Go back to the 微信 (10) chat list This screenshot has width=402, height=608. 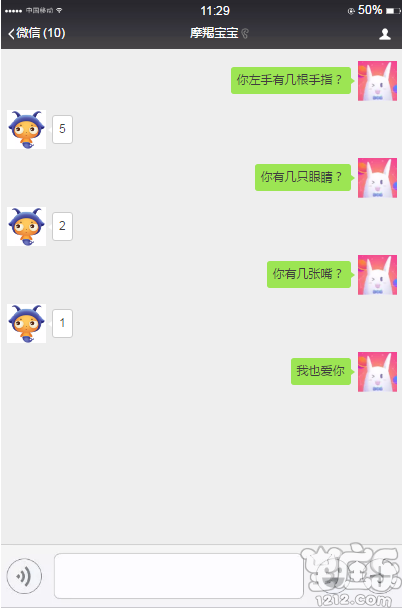click(x=36, y=33)
